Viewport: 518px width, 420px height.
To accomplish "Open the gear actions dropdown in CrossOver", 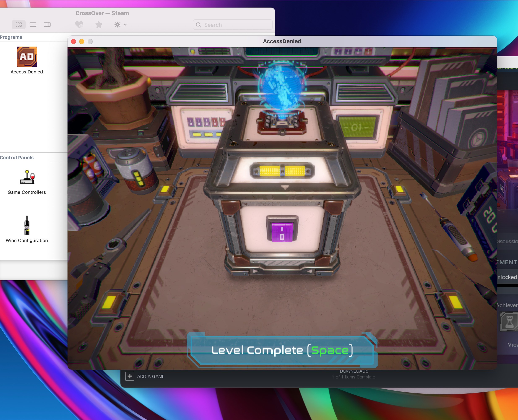I will click(x=120, y=24).
